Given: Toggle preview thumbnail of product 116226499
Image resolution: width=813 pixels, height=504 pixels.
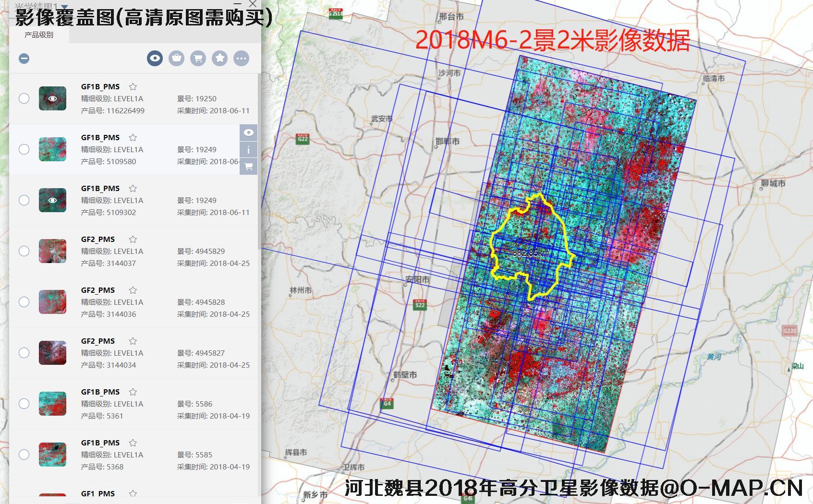Looking at the screenshot, I should pos(52,98).
